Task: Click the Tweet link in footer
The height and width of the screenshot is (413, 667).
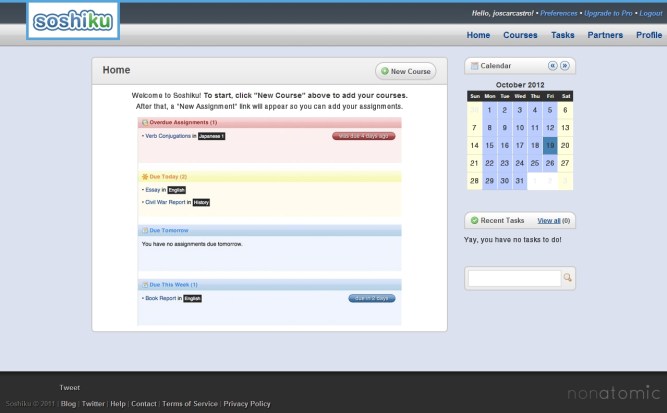Action: point(69,387)
